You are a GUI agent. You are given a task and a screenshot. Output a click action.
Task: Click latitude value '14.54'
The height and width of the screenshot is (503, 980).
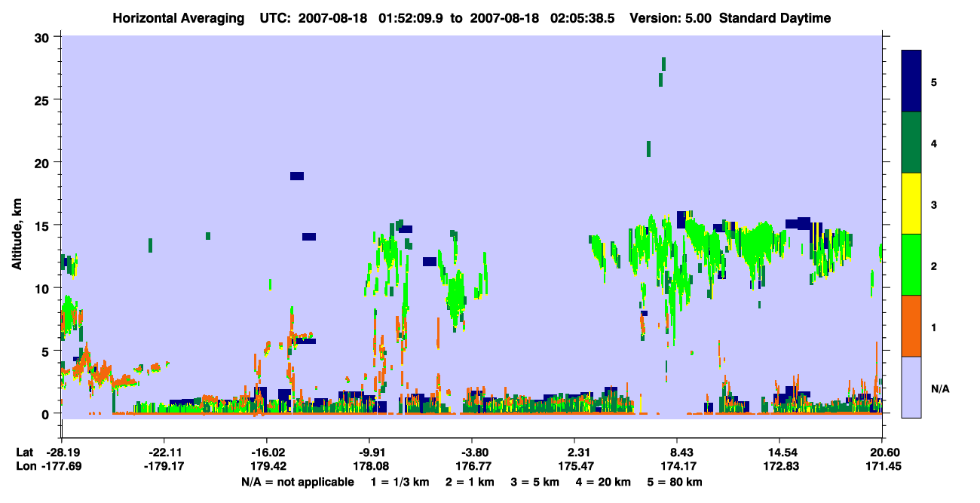point(779,452)
